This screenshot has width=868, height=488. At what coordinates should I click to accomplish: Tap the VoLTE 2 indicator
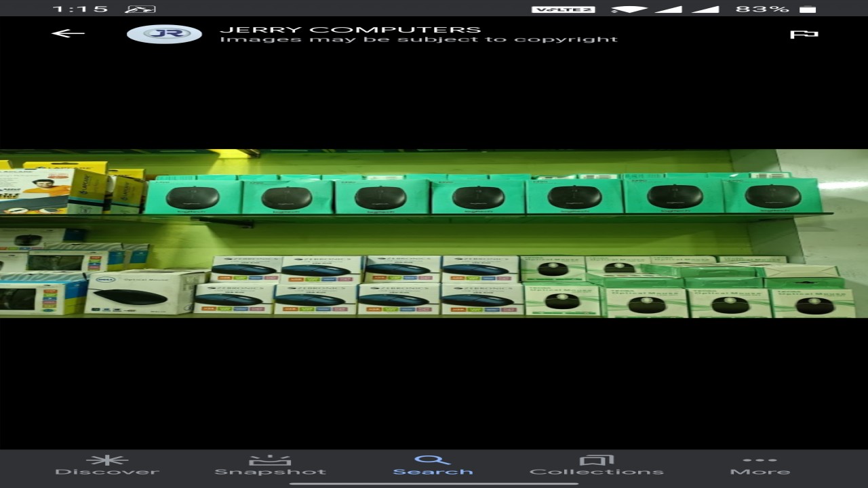pyautogui.click(x=563, y=9)
